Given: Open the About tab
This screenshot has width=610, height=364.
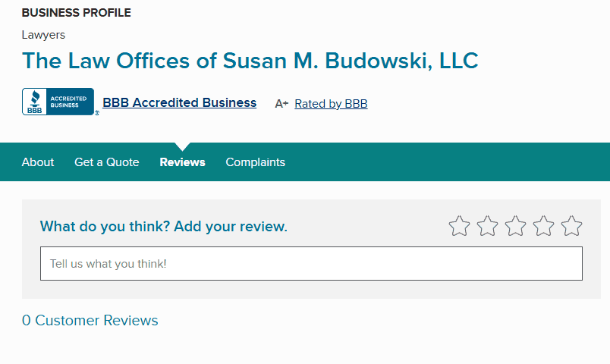Looking at the screenshot, I should [38, 162].
